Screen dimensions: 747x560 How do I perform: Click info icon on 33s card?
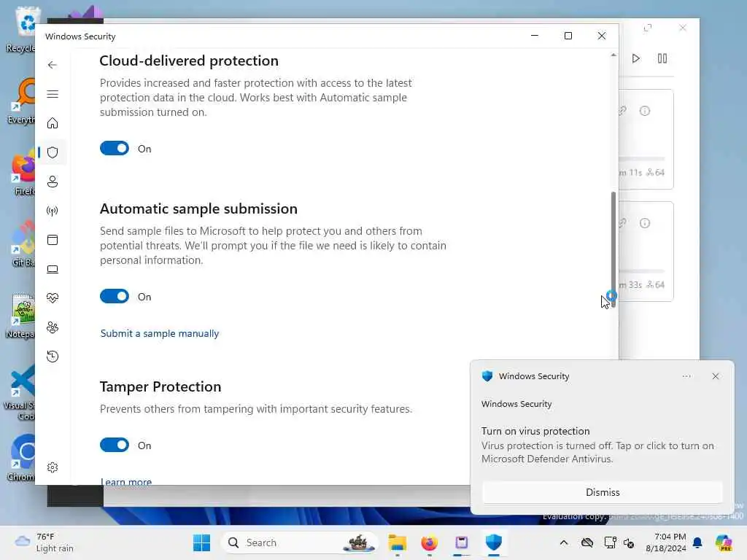pyautogui.click(x=645, y=223)
